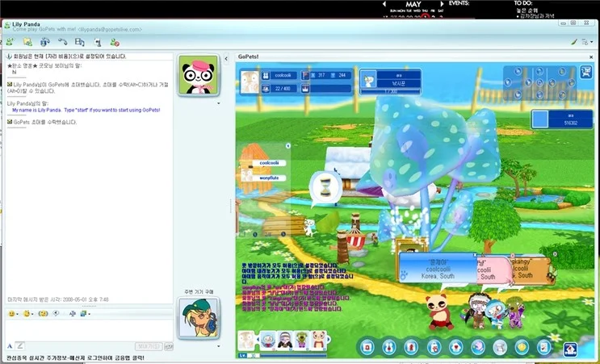This screenshot has width=600, height=364.
Task: Click the notes list round action button
Action: click(x=543, y=347)
